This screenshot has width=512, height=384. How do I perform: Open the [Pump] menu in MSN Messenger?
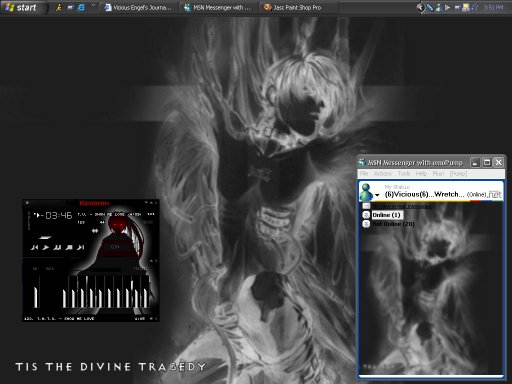click(x=458, y=174)
